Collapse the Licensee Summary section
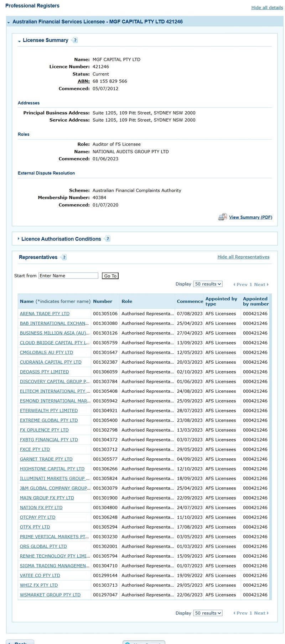Image resolution: width=285 pixels, height=644 pixels. [19, 41]
